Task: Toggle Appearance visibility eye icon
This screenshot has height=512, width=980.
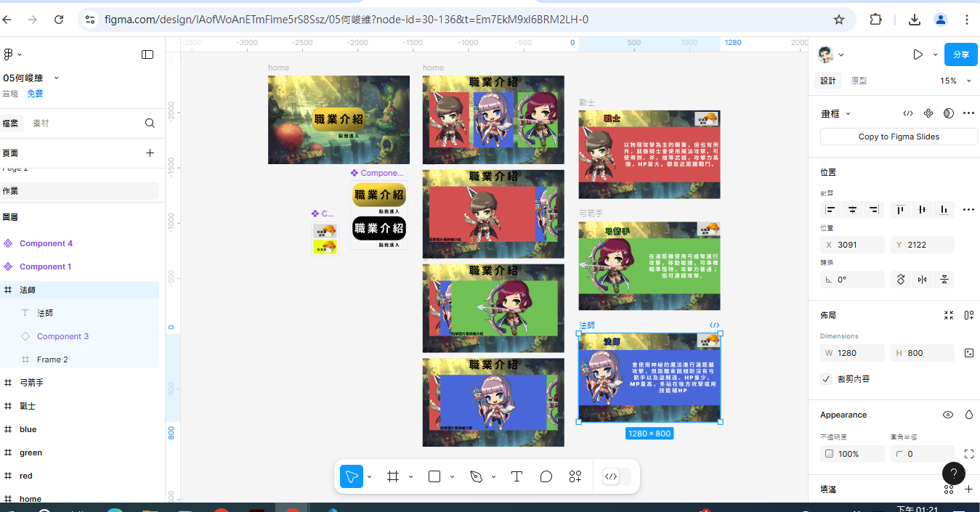Action: (x=947, y=415)
